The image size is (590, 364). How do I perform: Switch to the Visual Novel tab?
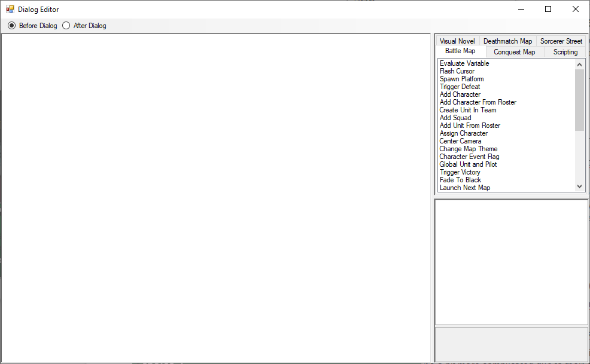(457, 41)
